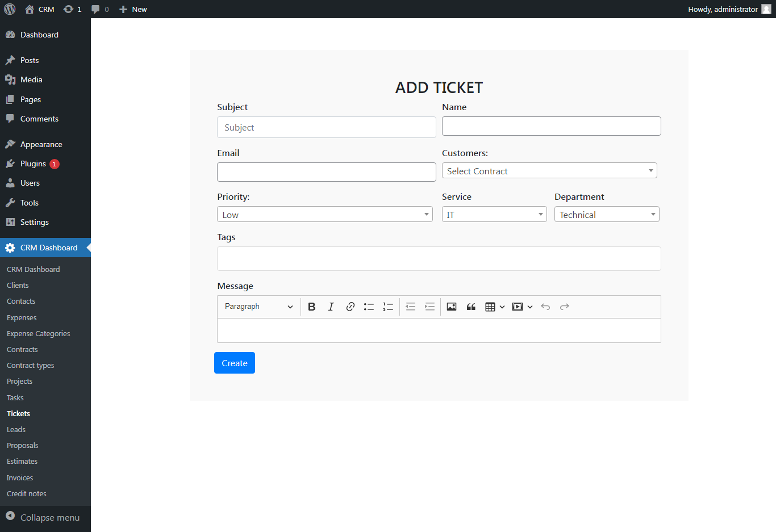Apply bold formatting in the message editor

click(x=311, y=306)
